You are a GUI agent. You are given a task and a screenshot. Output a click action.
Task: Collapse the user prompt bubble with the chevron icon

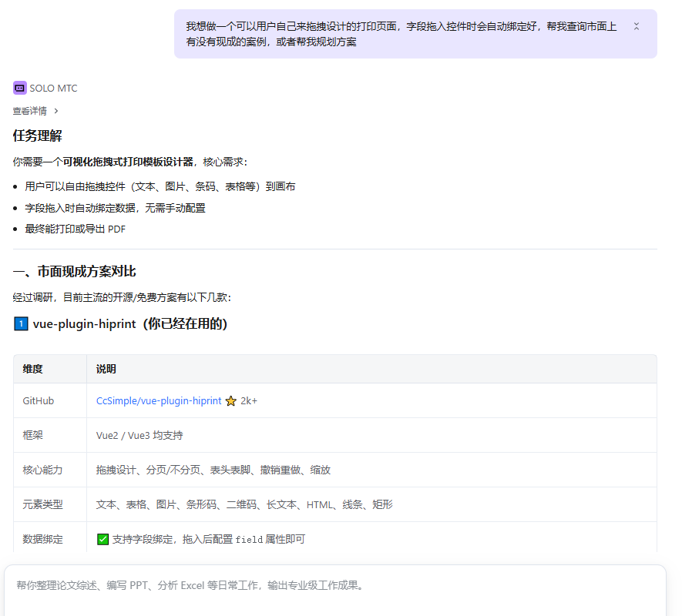click(637, 26)
